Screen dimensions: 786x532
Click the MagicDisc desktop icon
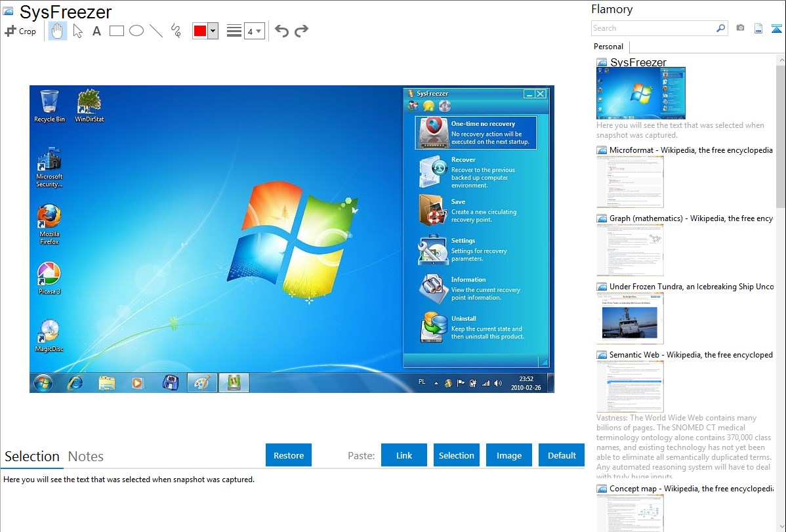pyautogui.click(x=49, y=335)
